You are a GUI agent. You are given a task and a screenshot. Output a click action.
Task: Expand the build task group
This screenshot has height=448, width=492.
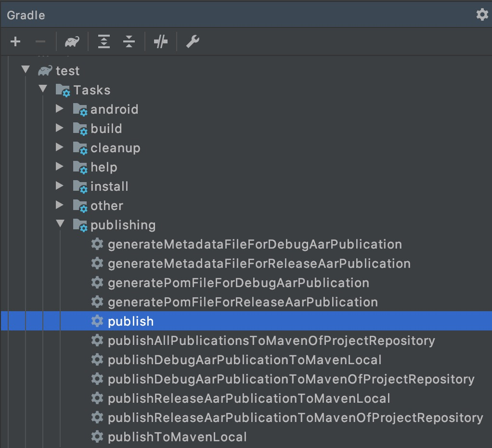[x=59, y=128]
